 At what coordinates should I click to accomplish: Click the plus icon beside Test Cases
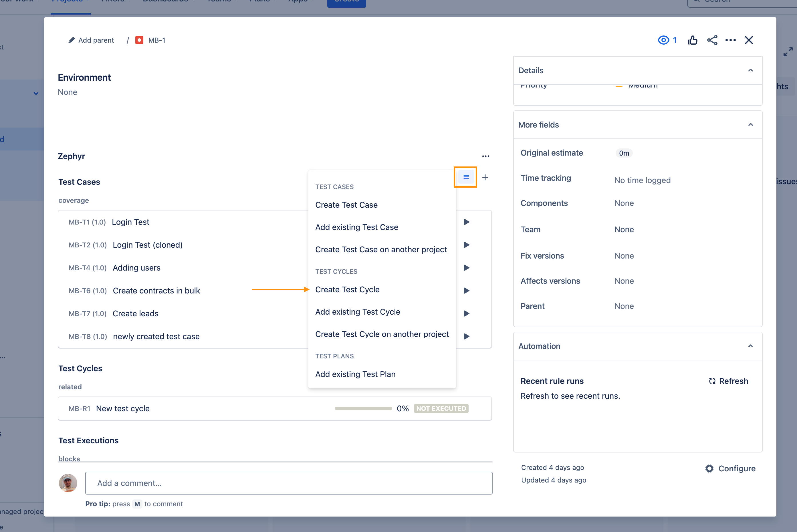click(x=485, y=177)
